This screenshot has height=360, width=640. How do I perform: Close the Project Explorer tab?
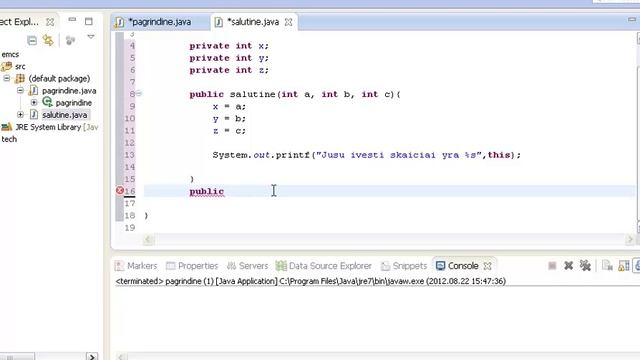coord(50,22)
